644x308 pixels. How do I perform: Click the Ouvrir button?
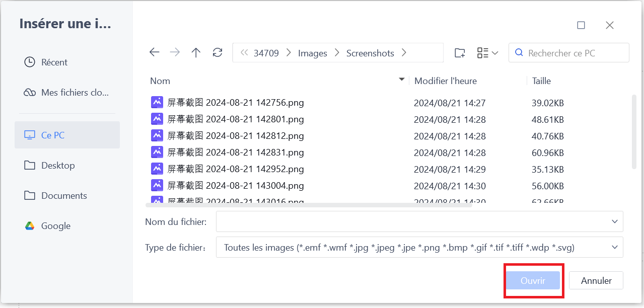533,281
